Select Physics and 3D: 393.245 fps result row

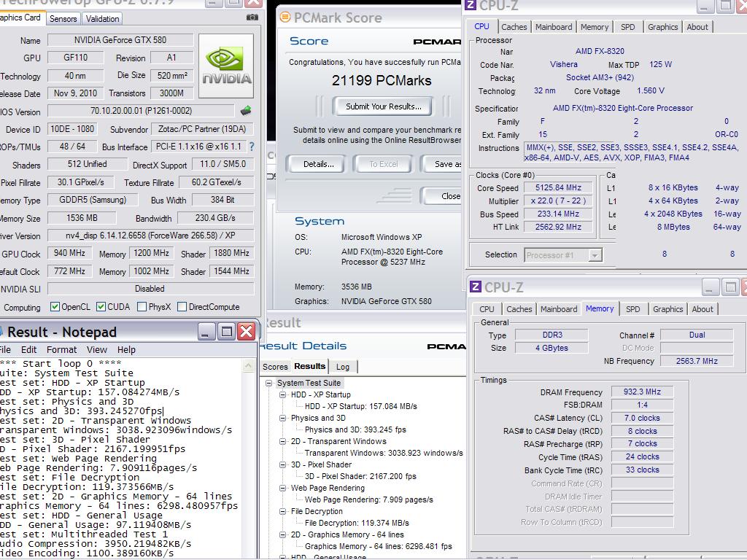(x=355, y=429)
